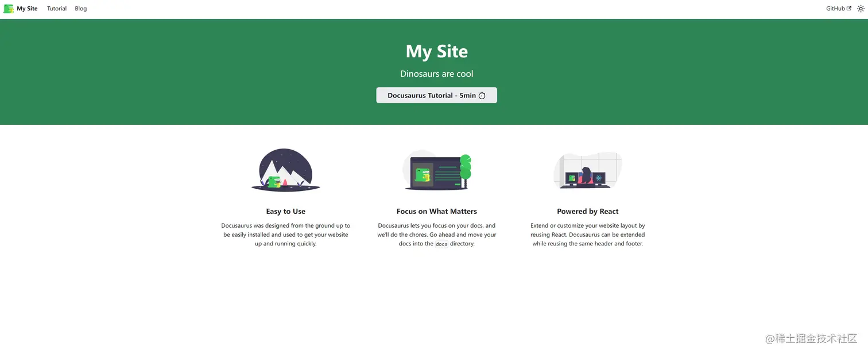This screenshot has height=355, width=868.
Task: Click the React illustration above Powered by React
Action: 588,170
